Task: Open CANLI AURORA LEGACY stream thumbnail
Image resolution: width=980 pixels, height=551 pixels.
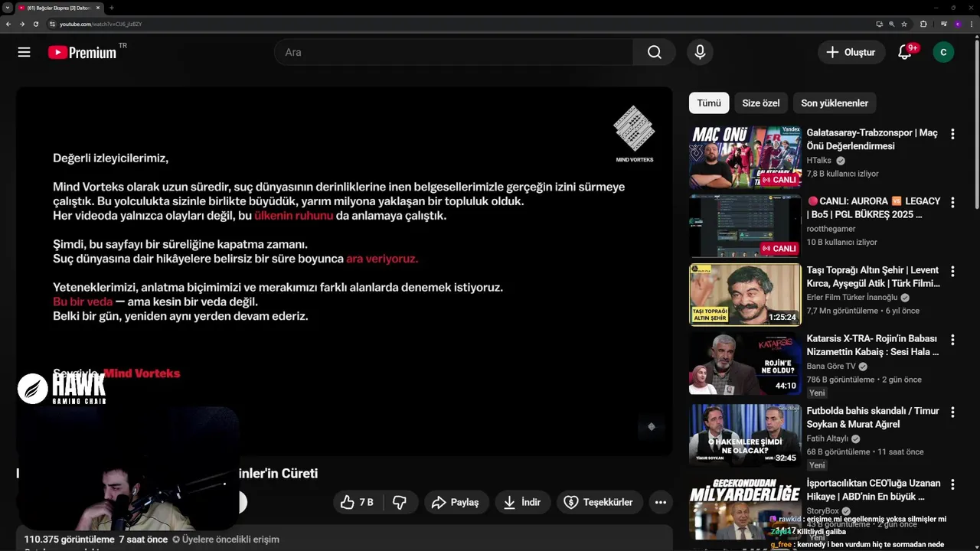Action: [745, 226]
